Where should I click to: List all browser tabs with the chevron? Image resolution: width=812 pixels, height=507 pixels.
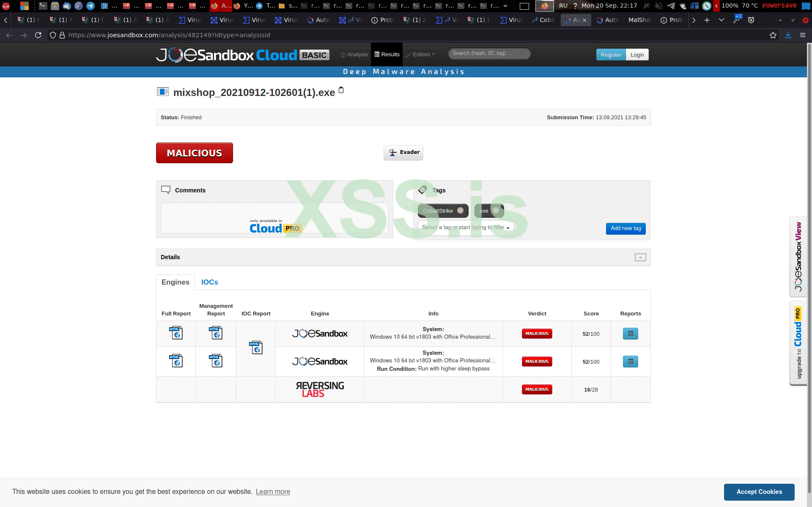[721, 20]
